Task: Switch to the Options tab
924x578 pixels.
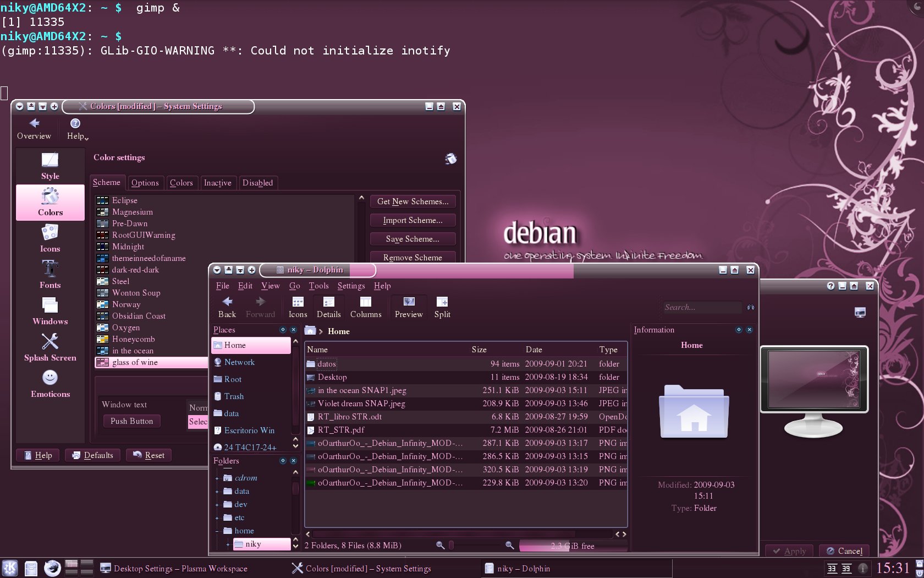Action: pyautogui.click(x=145, y=183)
